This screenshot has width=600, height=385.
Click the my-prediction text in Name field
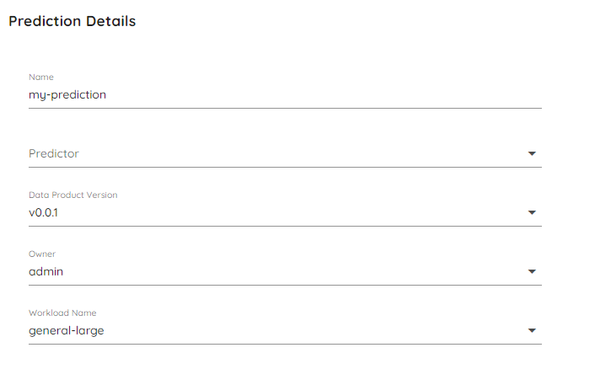(67, 95)
